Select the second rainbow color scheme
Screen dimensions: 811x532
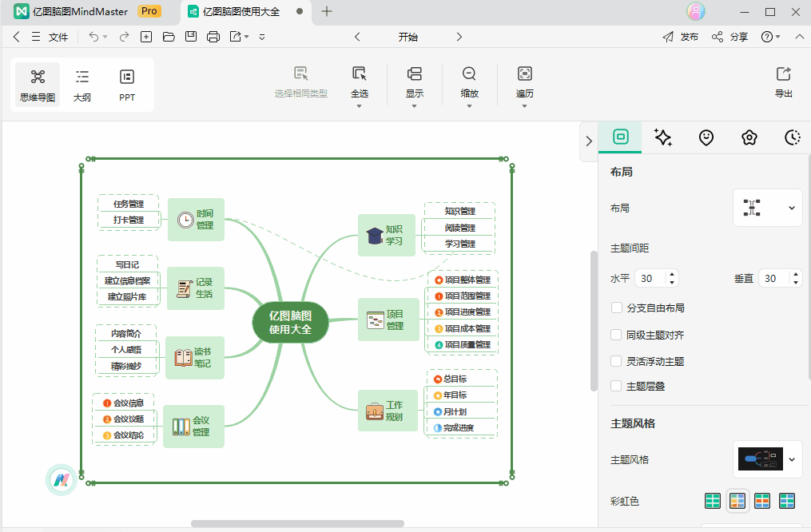(737, 501)
